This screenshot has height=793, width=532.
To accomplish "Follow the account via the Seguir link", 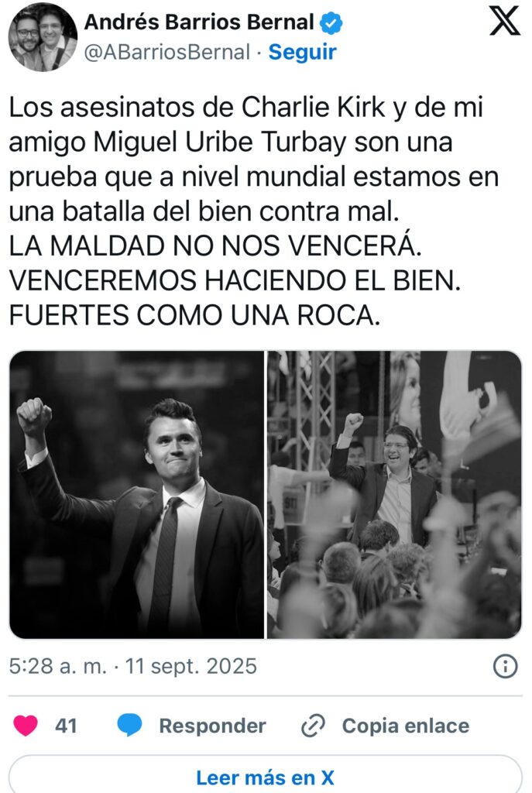I will (302, 52).
